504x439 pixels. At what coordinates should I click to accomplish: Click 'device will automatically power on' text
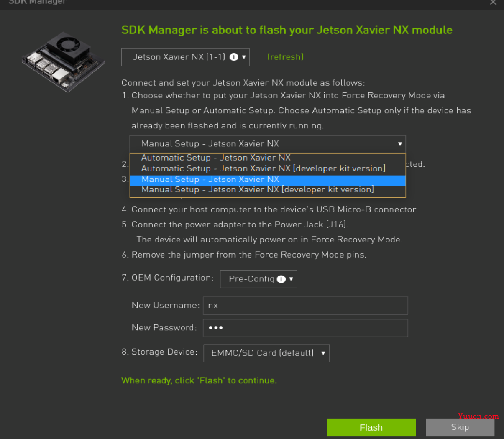[269, 240]
